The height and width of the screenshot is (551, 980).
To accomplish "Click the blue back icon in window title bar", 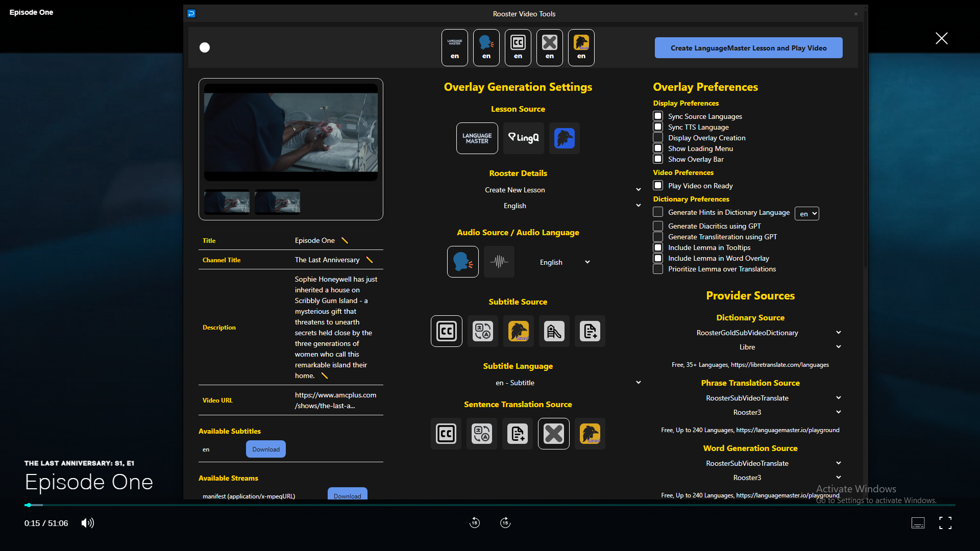I will click(x=191, y=14).
